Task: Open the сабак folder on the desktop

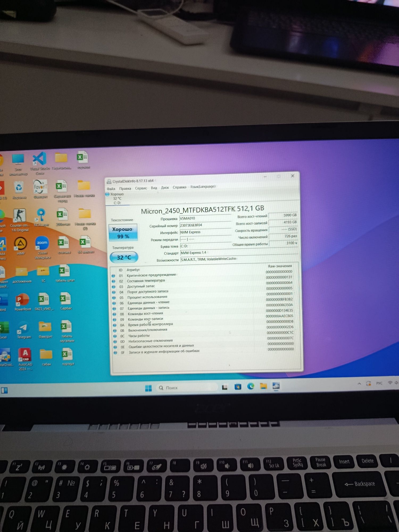Action: tap(46, 358)
